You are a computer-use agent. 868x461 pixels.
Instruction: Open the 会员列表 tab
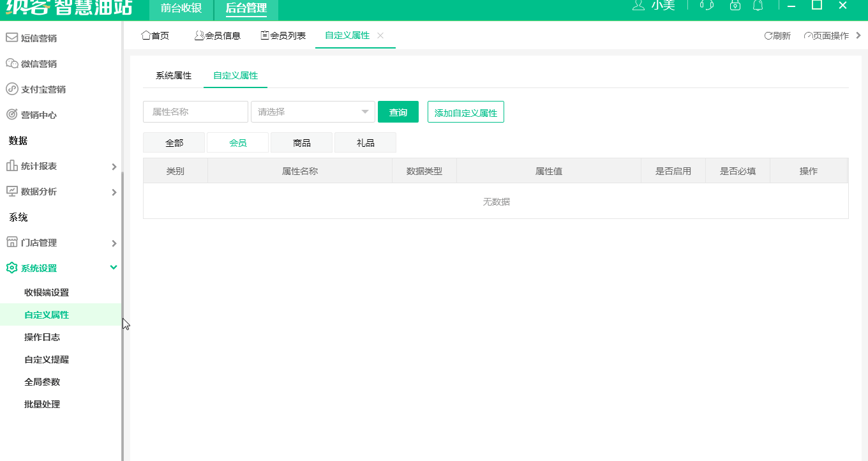coord(283,36)
